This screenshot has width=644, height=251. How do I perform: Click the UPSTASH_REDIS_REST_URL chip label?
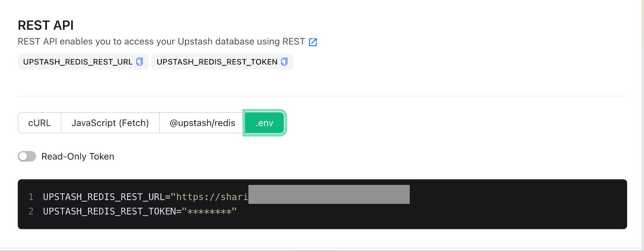(78, 62)
